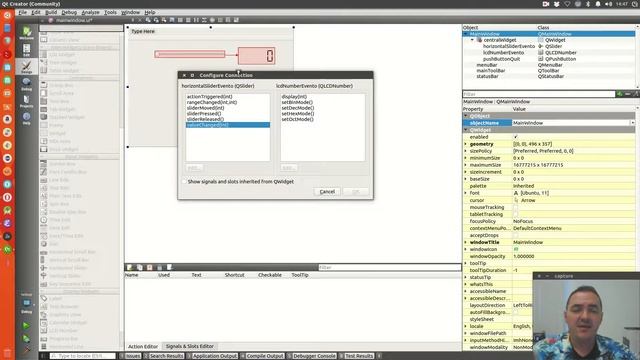Click the Action Editor Filter field
The width and height of the screenshot is (640, 360).
pos(390,267)
